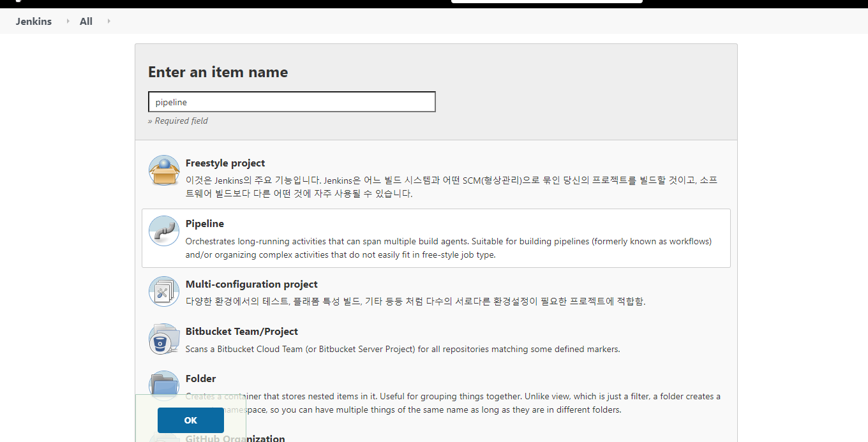
Task: Select the Freestyle project box icon
Action: (164, 170)
